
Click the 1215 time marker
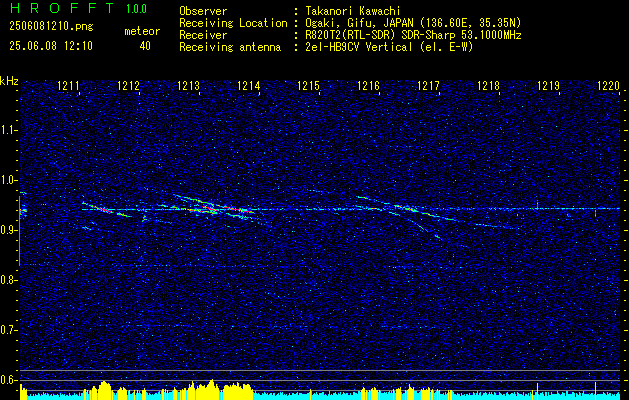pyautogui.click(x=308, y=85)
